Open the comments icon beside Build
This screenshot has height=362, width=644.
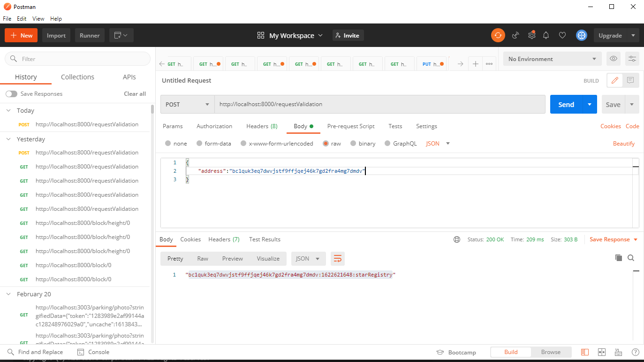tap(631, 80)
